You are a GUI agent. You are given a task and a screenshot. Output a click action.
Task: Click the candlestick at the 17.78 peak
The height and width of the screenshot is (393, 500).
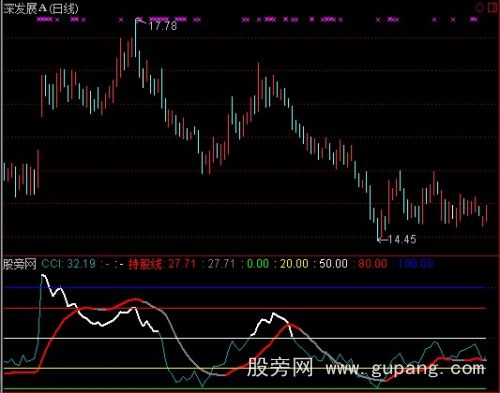(x=136, y=38)
